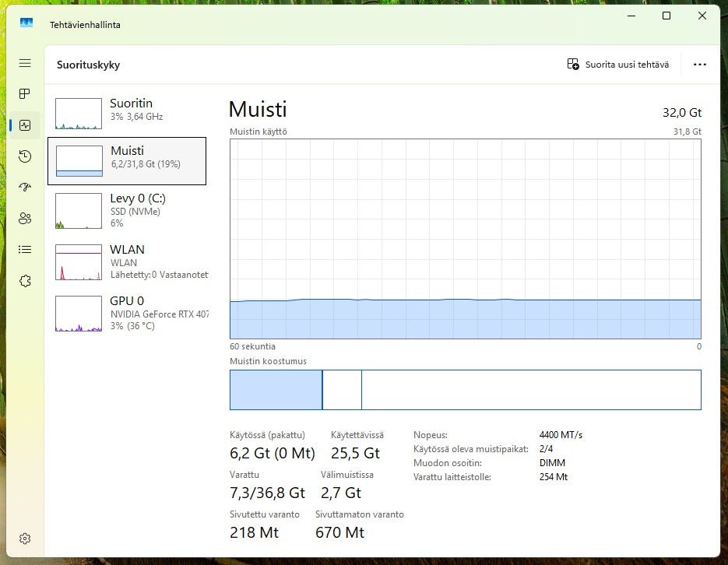Go to the Processes page icon
The height and width of the screenshot is (565, 728).
click(25, 94)
